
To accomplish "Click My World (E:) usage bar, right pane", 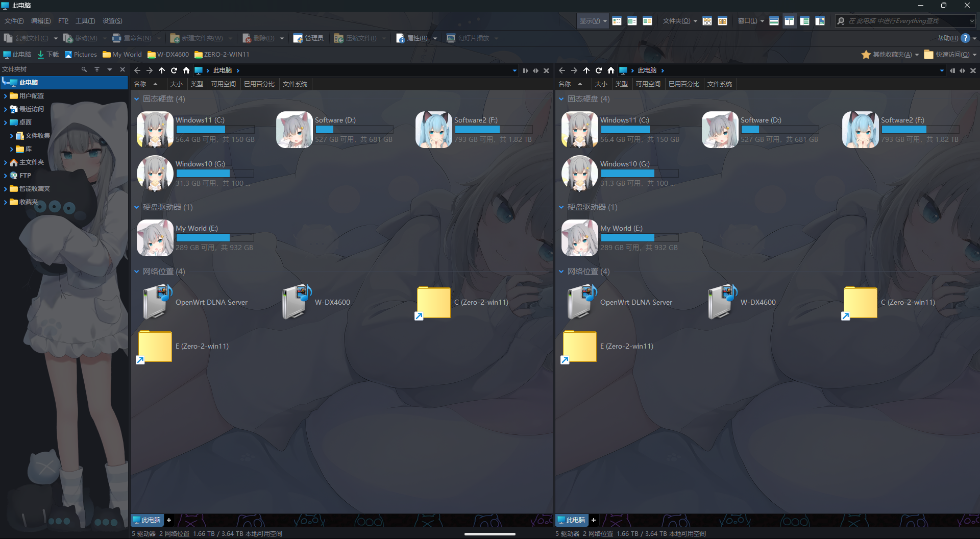I will (639, 238).
